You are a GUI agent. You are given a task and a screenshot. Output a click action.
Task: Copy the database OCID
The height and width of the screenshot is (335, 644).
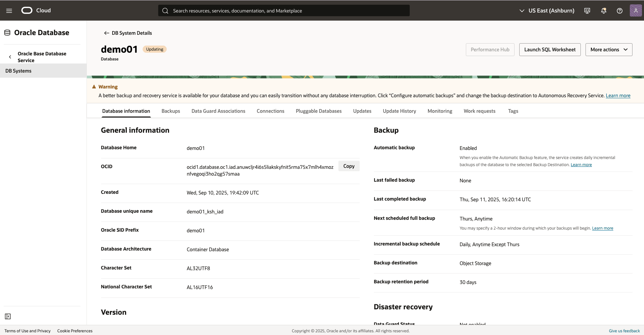click(x=349, y=166)
